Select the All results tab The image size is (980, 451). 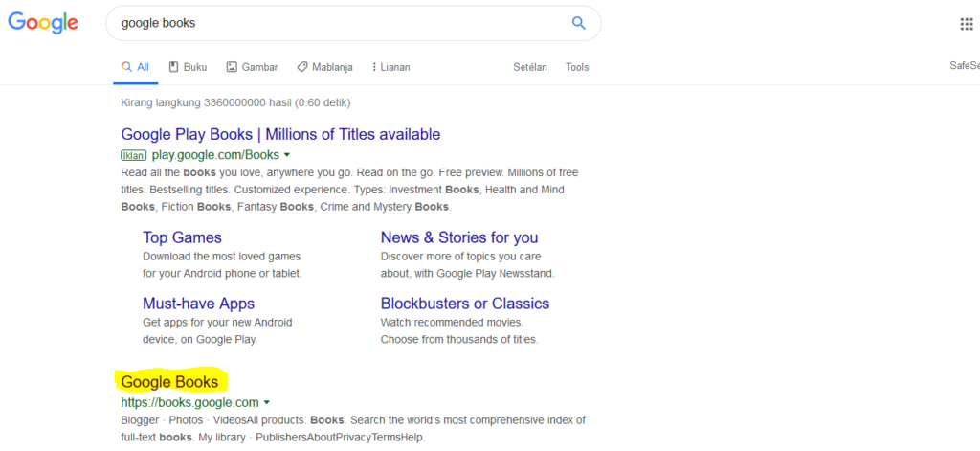[x=136, y=67]
